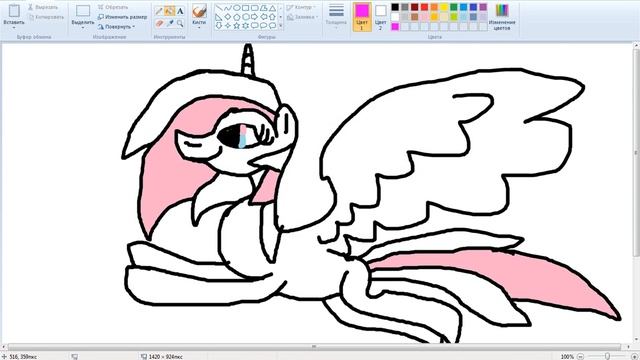Choose the Right triangle shape
This screenshot has height=360, width=640.
(x=219, y=17)
